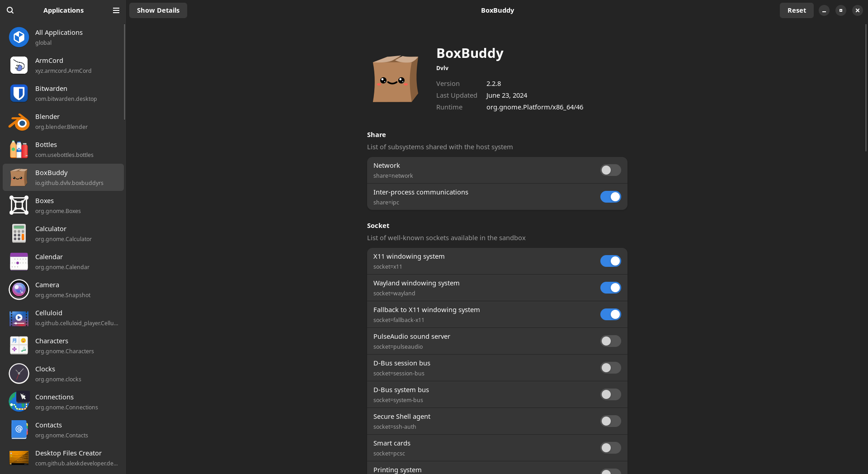Click the Reset button
The image size is (868, 474).
[797, 10]
